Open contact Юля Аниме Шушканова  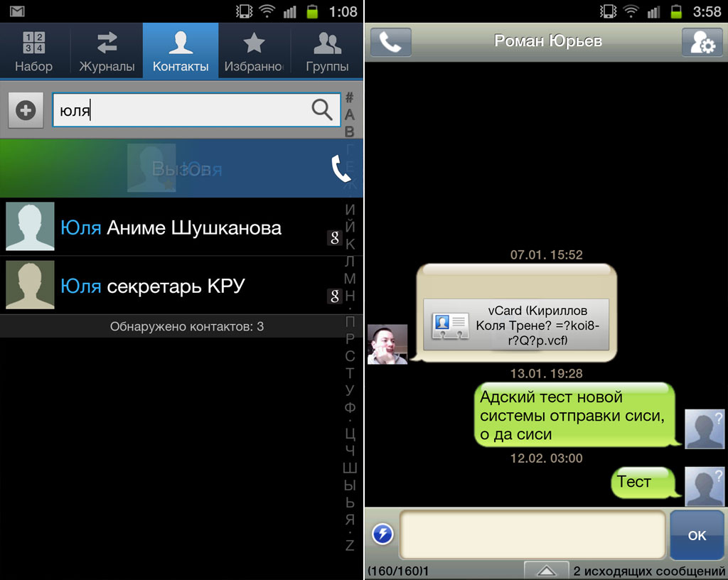172,227
